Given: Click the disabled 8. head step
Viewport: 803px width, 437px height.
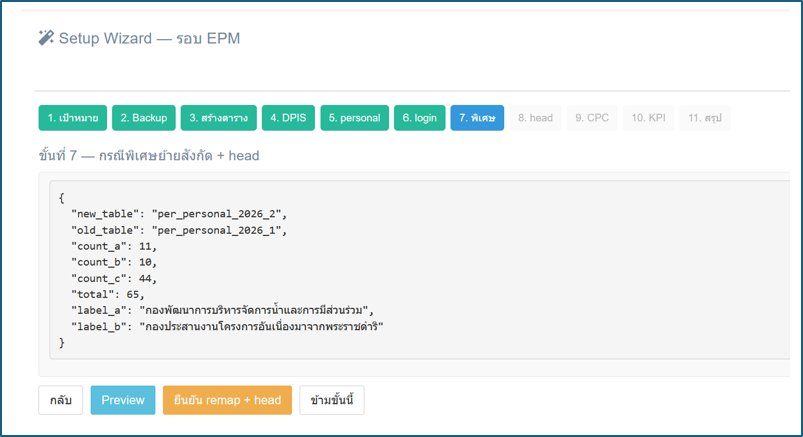Looking at the screenshot, I should [x=535, y=118].
